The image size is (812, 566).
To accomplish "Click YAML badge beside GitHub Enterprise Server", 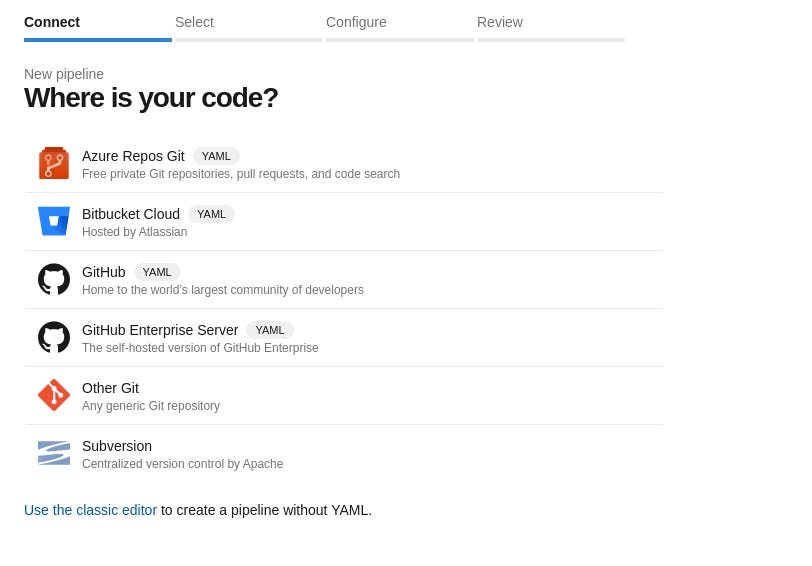I will click(270, 330).
